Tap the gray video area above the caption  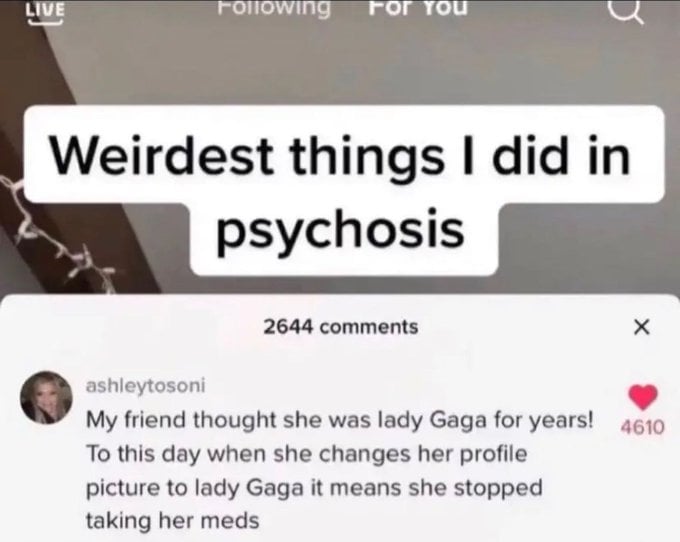coord(347,65)
